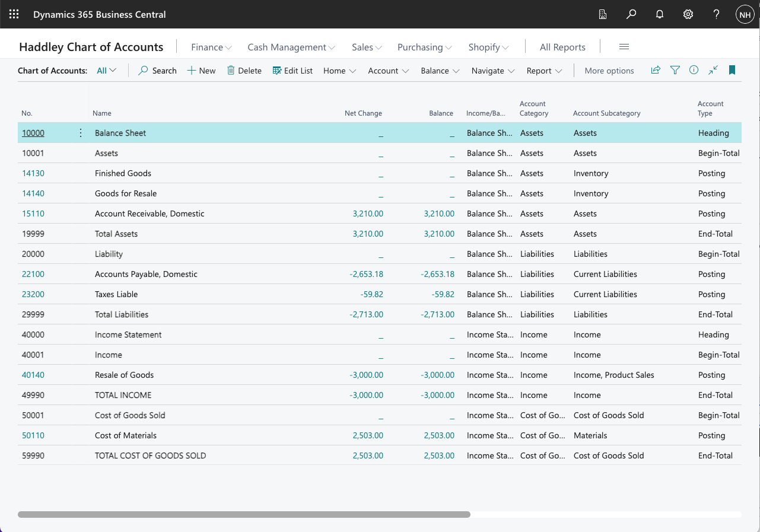
Task: Open the app launcher waffle icon
Action: tap(14, 14)
